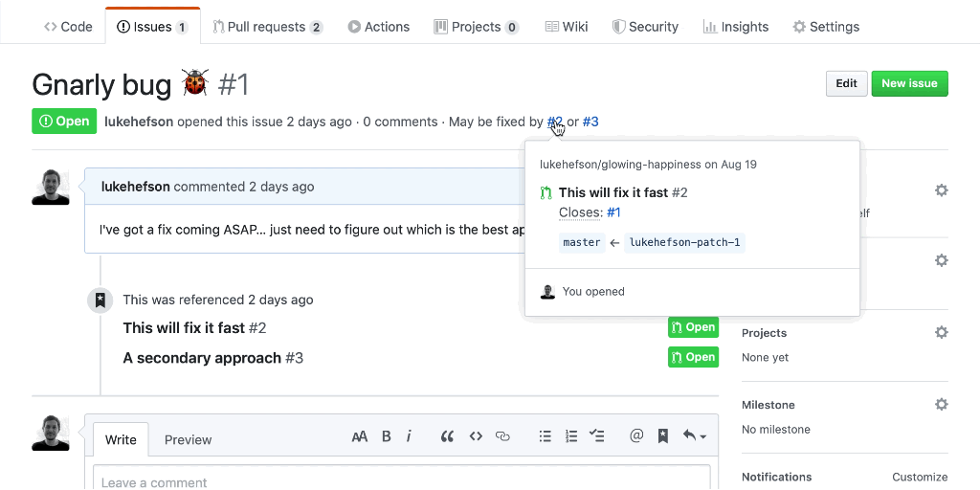
Task: Reference an issue with bookmark icon
Action: point(663,436)
